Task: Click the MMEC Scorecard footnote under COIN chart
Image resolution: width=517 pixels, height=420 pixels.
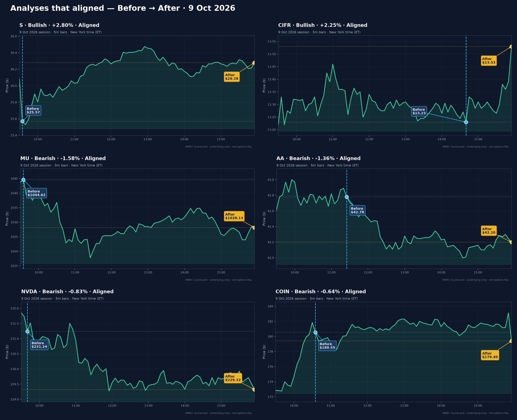Action: tap(476, 413)
